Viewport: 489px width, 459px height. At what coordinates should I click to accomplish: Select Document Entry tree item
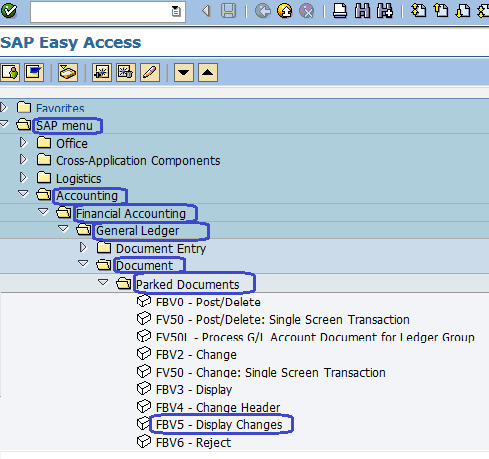point(161,249)
